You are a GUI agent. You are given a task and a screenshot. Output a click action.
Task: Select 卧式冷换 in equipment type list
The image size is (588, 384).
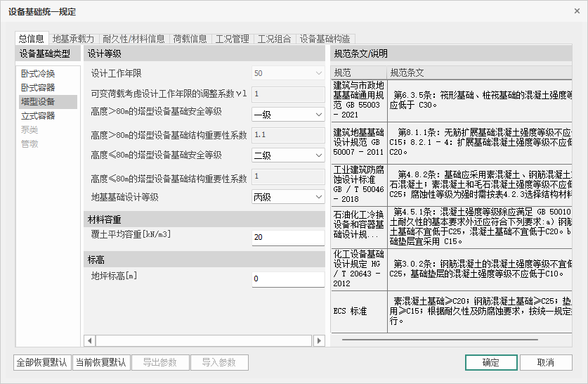click(x=38, y=74)
